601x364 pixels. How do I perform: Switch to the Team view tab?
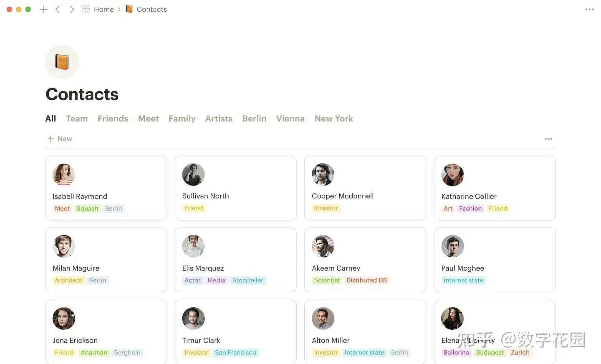(x=77, y=118)
